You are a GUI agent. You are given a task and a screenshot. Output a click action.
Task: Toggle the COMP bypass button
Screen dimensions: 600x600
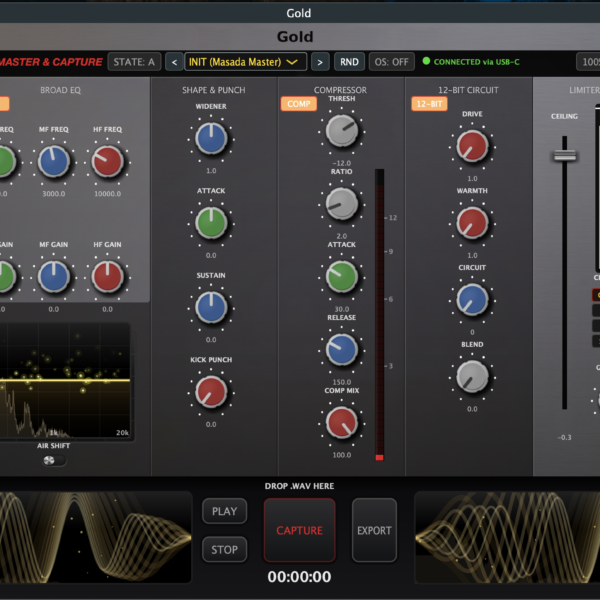click(x=297, y=104)
